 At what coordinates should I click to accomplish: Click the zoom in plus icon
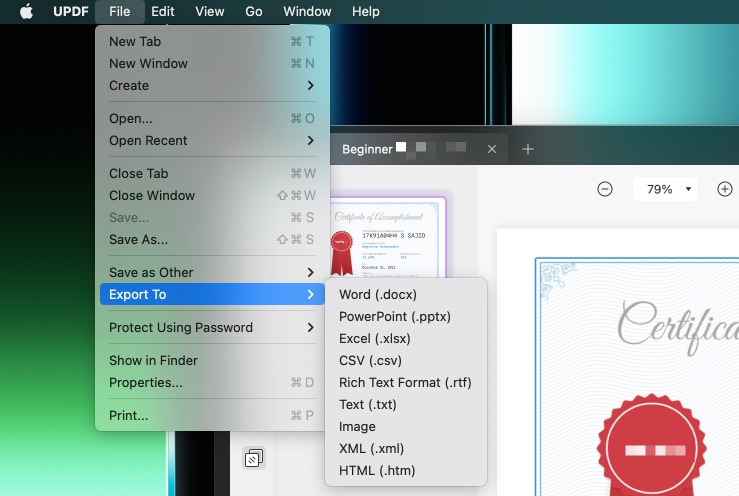(725, 189)
